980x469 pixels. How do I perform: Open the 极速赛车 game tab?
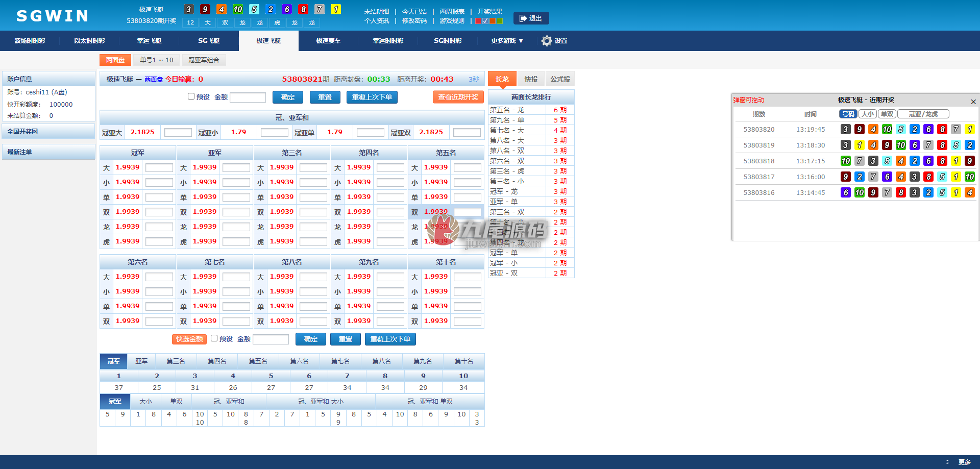click(x=328, y=41)
